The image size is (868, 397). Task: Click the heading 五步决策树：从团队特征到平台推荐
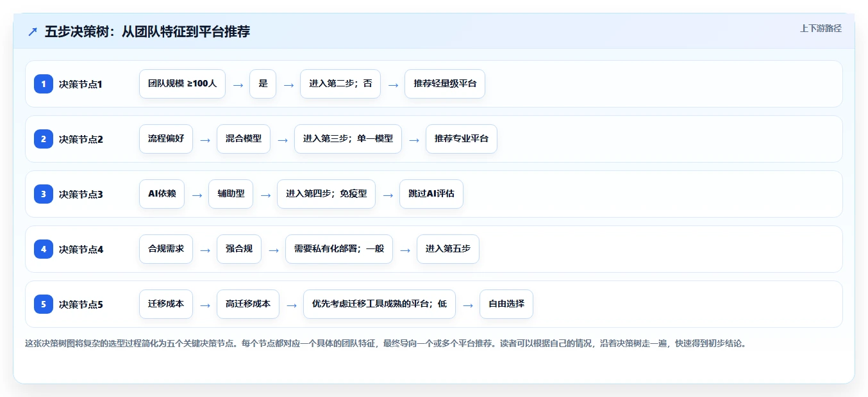[x=147, y=31]
